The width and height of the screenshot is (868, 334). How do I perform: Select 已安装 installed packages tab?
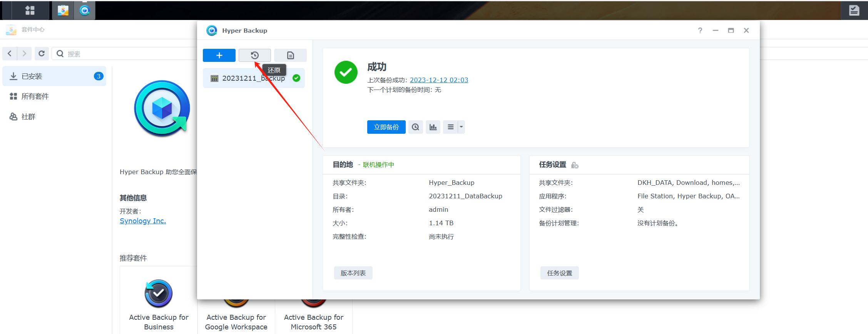point(54,76)
